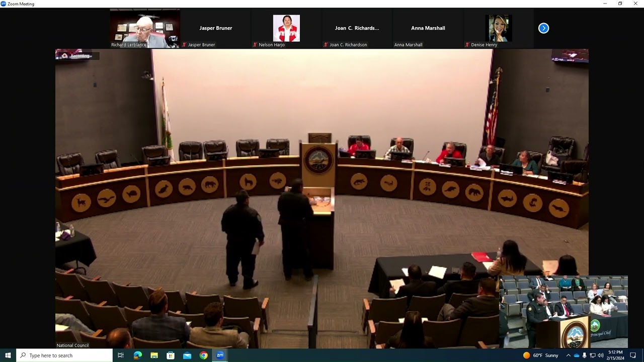Launch Google Chrome from the taskbar
The width and height of the screenshot is (644, 362).
click(x=203, y=355)
